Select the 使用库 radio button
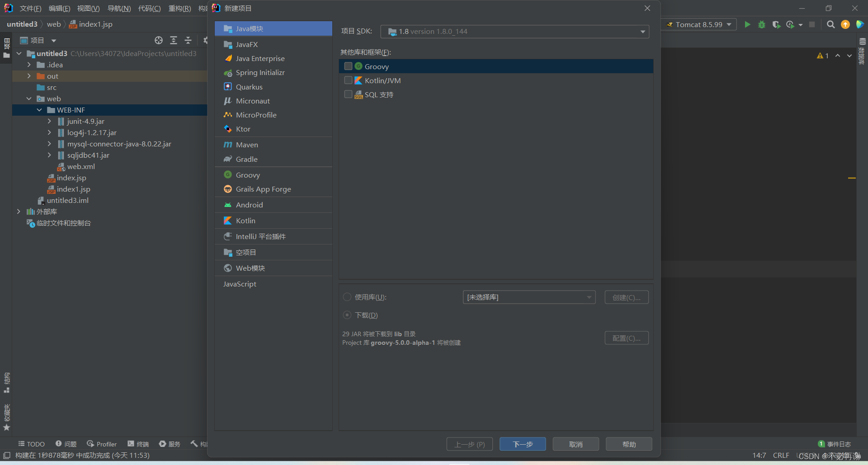 [x=347, y=297]
